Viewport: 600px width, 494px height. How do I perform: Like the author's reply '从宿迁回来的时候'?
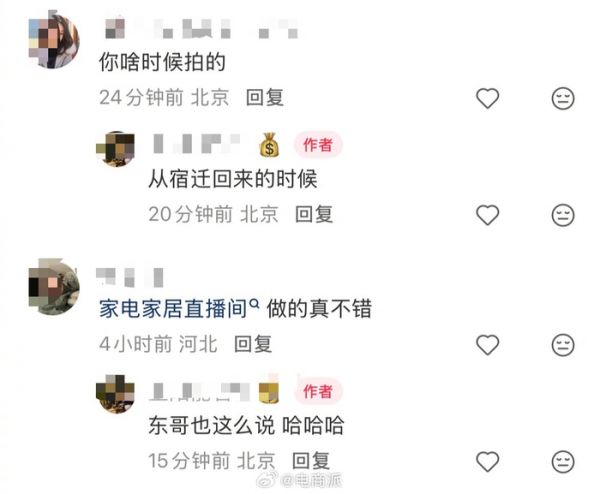pyautogui.click(x=488, y=215)
